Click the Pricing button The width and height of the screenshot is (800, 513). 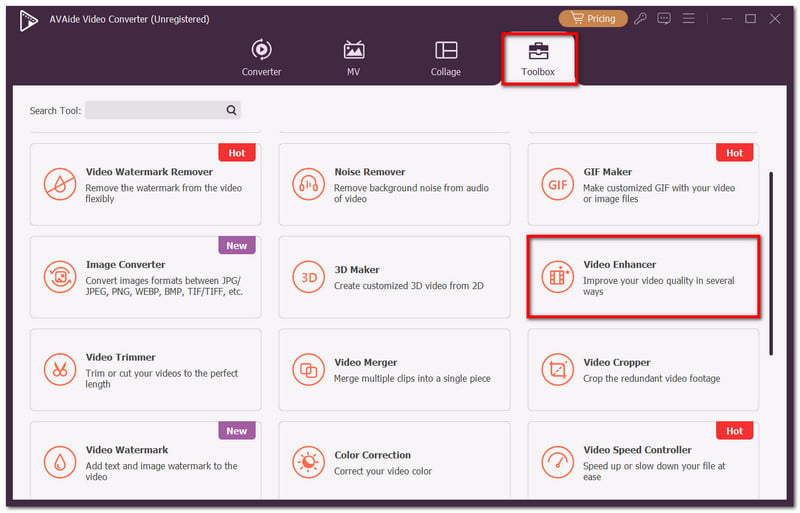click(593, 19)
